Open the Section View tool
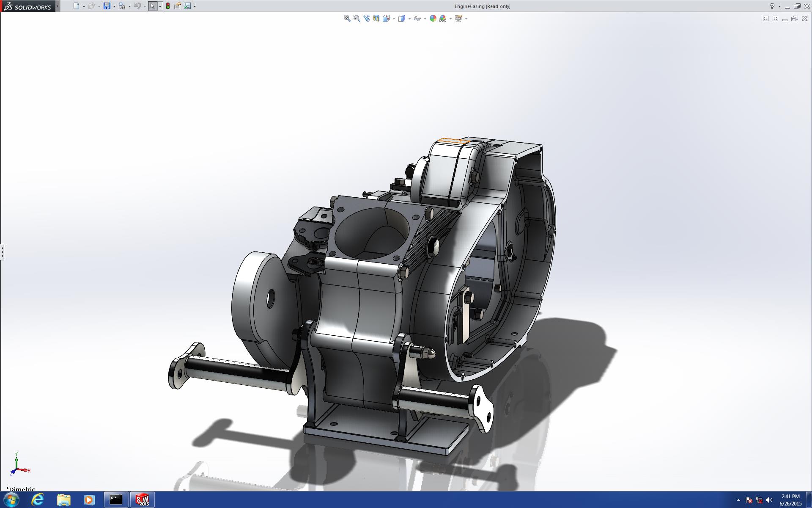 pyautogui.click(x=376, y=18)
